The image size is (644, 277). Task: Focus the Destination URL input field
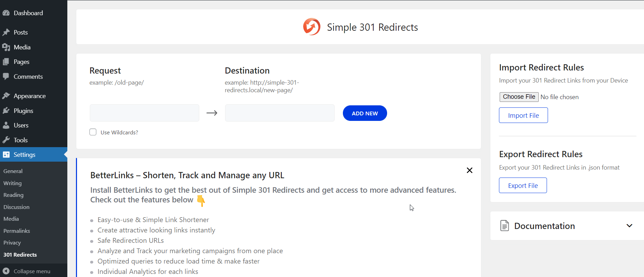(x=280, y=113)
